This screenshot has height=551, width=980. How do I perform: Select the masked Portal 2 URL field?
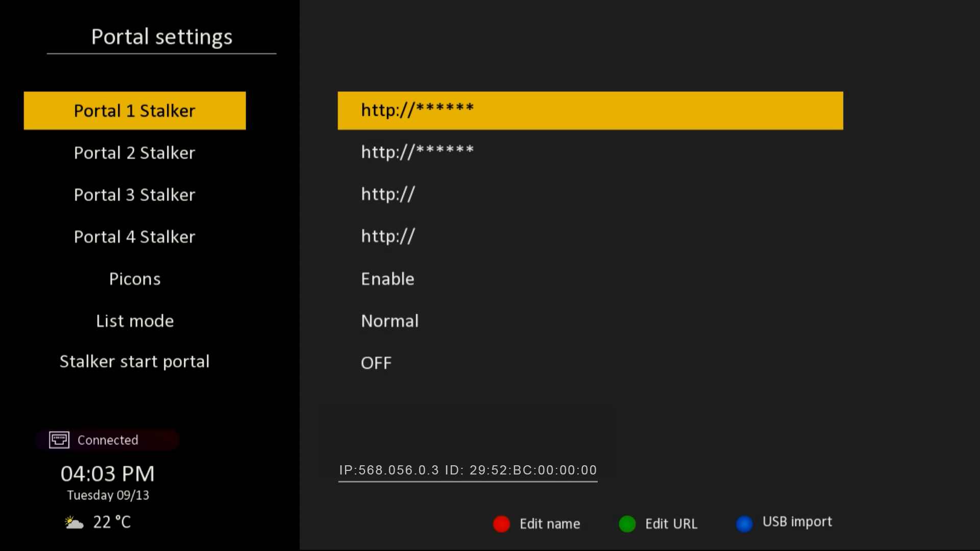(x=418, y=152)
